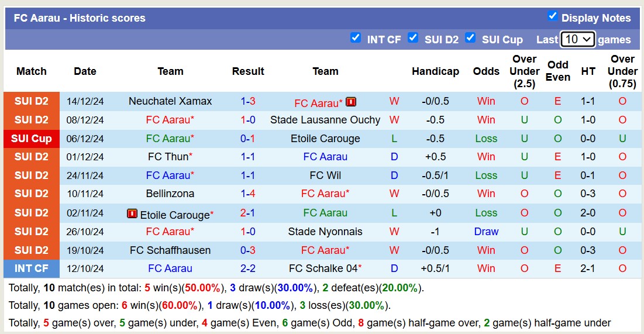Select the Handicap column header

(435, 71)
